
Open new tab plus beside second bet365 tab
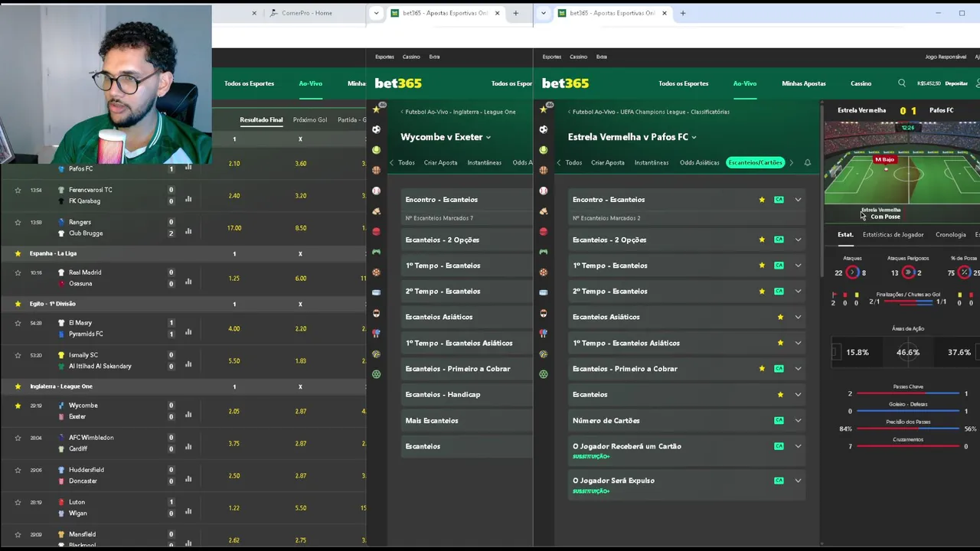[683, 13]
